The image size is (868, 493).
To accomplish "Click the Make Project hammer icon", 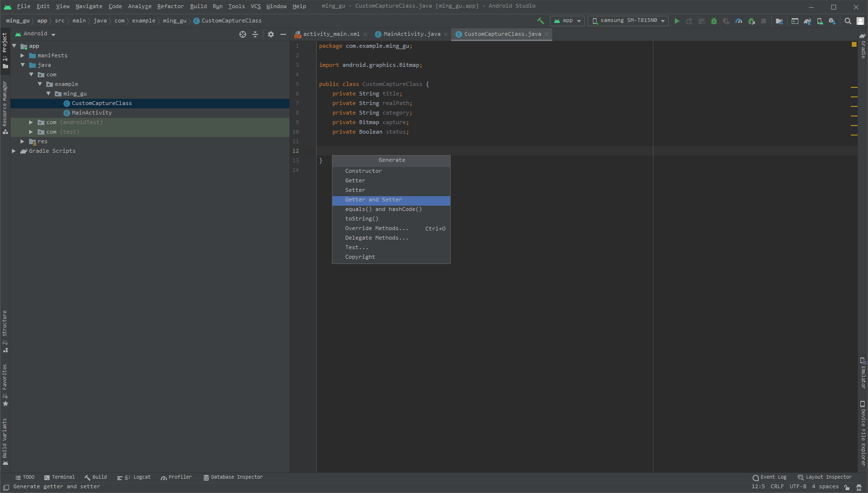I will coord(540,21).
